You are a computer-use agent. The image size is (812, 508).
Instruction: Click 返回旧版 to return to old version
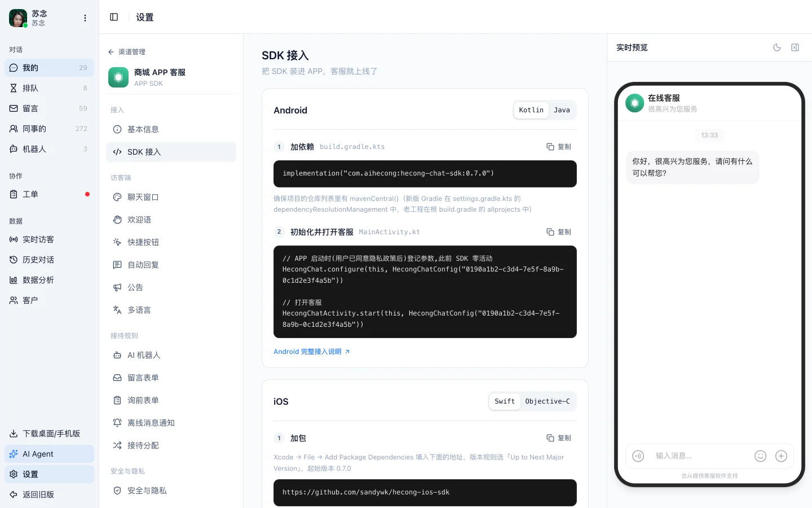coord(49,494)
